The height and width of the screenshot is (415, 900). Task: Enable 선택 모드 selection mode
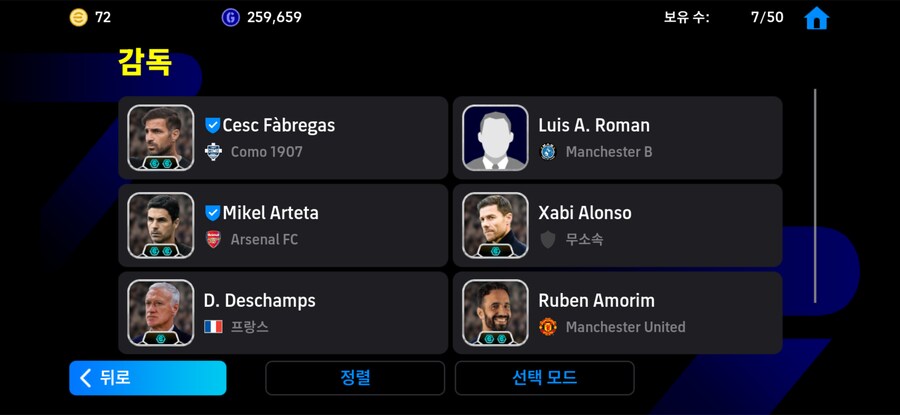[x=544, y=378]
